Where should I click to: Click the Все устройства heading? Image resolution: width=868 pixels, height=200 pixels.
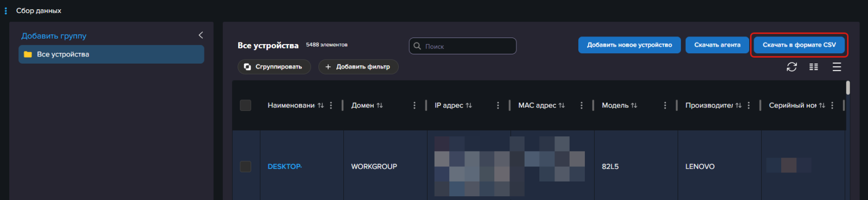(268, 46)
